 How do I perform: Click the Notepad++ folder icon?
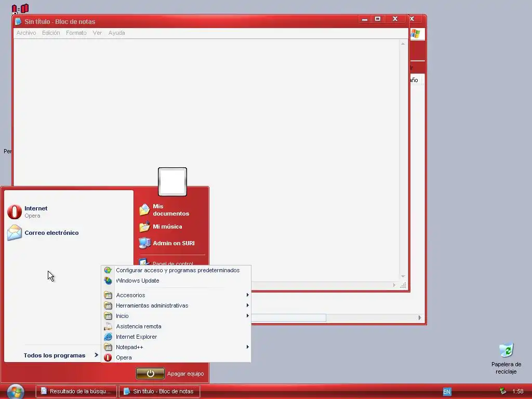pos(108,347)
